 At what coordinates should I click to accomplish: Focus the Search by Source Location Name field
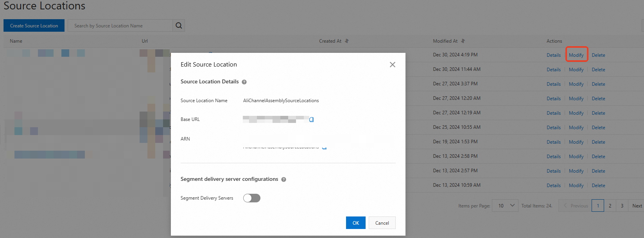pyautogui.click(x=120, y=25)
